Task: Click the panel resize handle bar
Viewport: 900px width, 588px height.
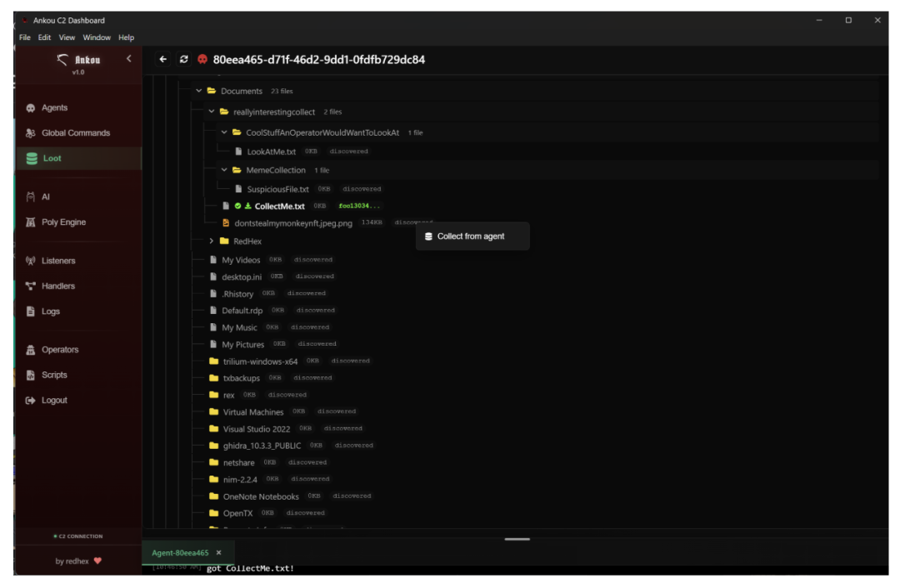Action: [x=517, y=539]
